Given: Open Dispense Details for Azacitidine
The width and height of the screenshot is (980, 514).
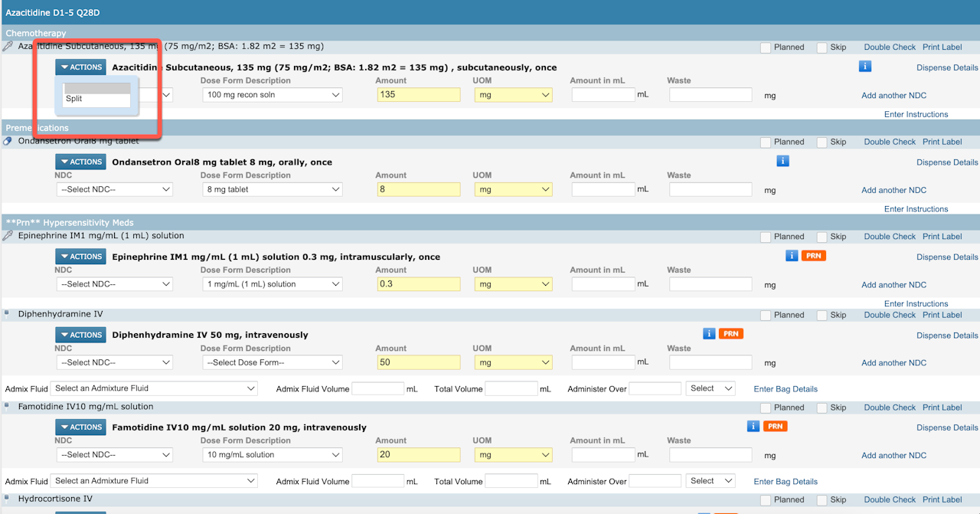Looking at the screenshot, I should [x=947, y=67].
